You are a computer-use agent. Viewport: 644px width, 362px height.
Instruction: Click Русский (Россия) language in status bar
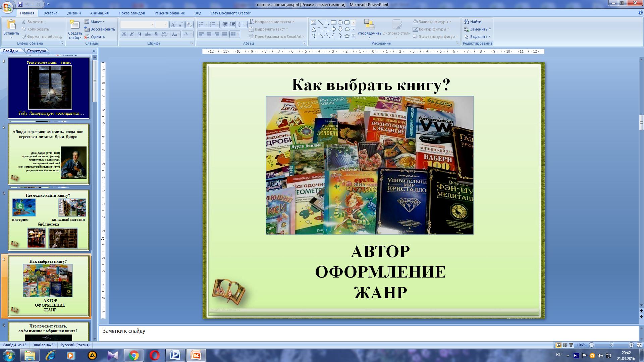[x=75, y=345]
